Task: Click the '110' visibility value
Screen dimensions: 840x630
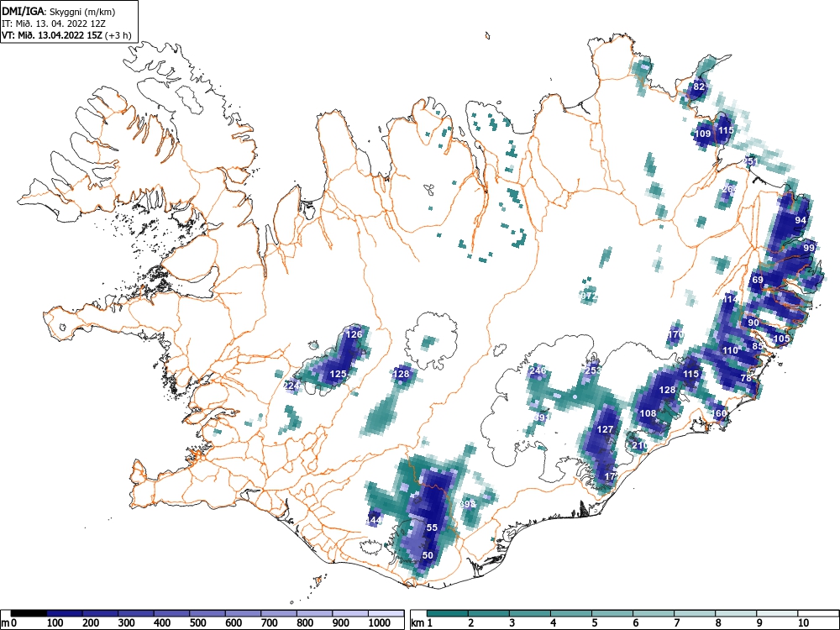Action: point(730,350)
